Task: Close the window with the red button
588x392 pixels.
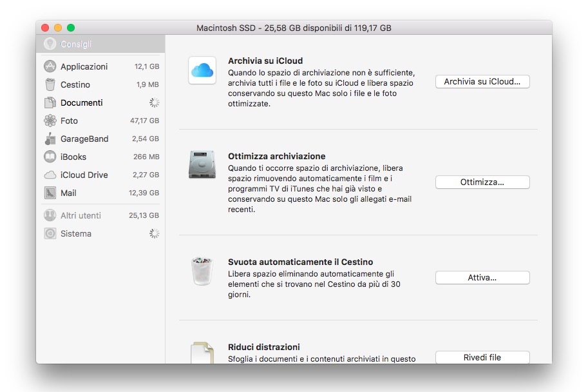Action: click(x=45, y=28)
